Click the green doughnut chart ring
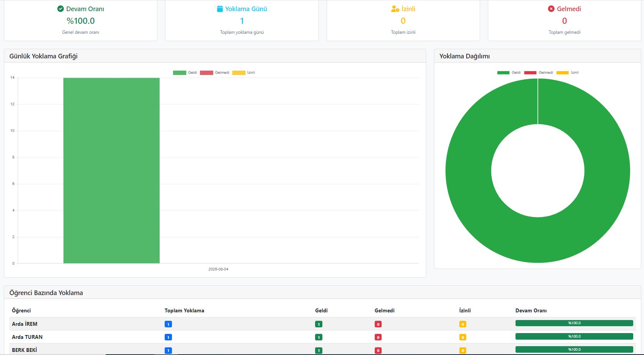644x355 pixels. click(x=469, y=171)
